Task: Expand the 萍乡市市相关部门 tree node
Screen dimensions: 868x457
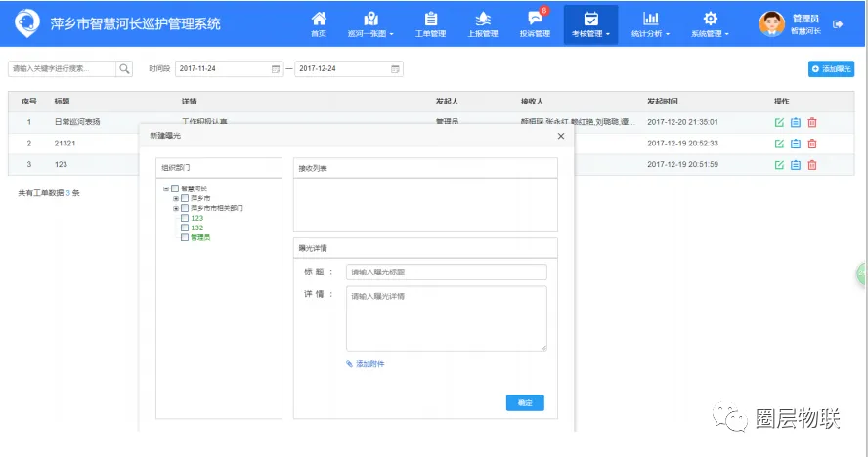Action: (x=176, y=208)
